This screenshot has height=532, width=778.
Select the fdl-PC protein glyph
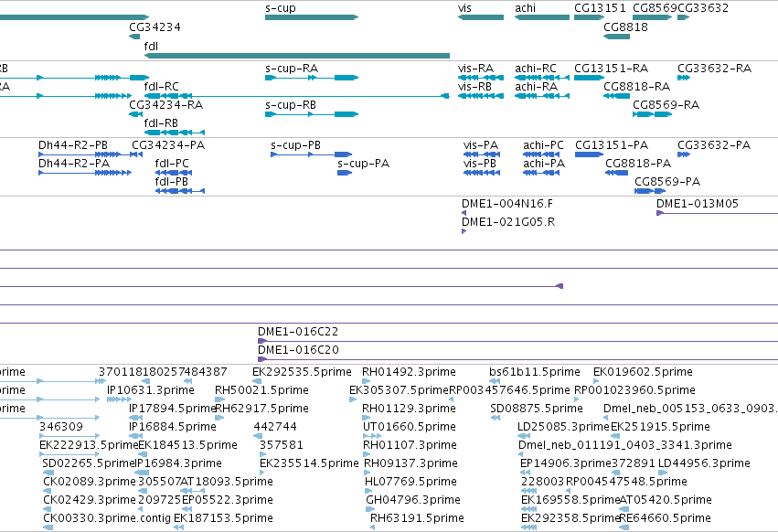coord(173,173)
